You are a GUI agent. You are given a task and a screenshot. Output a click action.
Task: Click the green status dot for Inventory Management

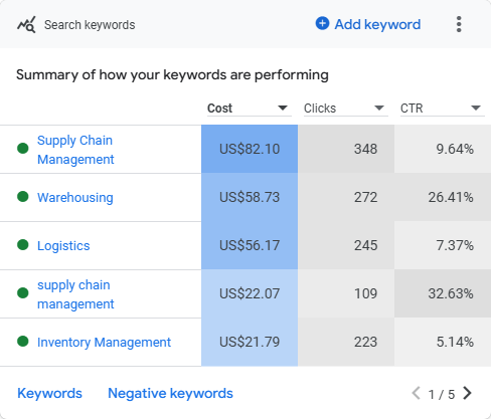(23, 341)
